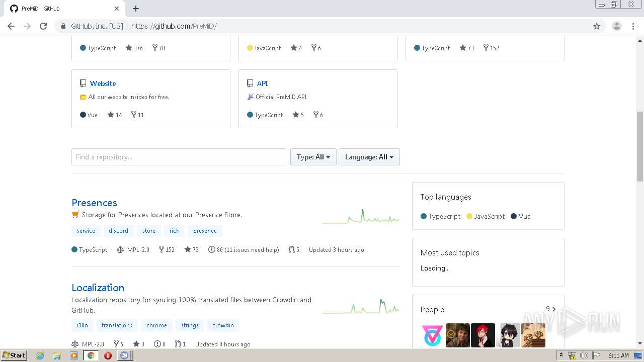The image size is (644, 362).
Task: View API repo 6 forks
Action: (x=318, y=115)
